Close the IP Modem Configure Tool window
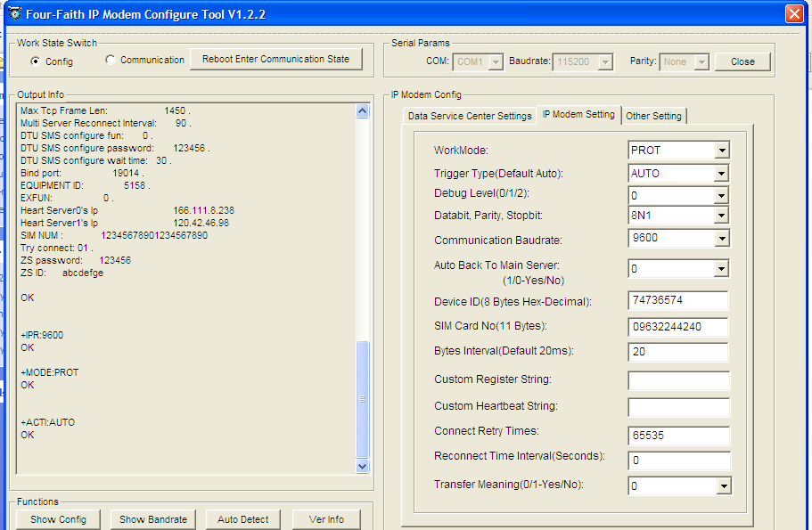This screenshot has width=812, height=530. click(794, 13)
